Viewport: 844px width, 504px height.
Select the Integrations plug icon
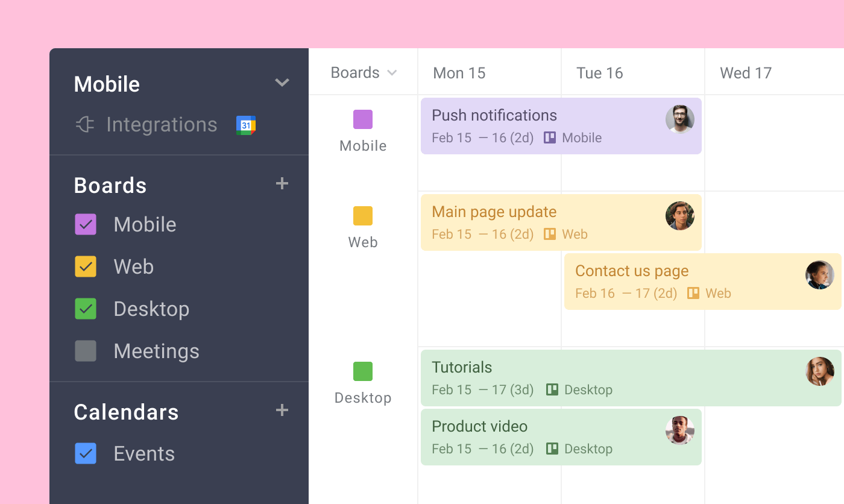85,124
